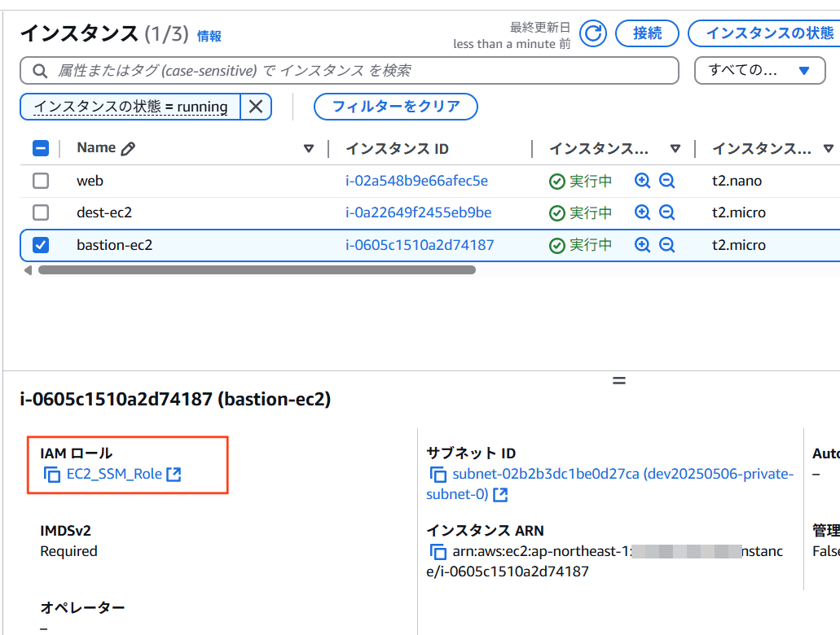This screenshot has width=840, height=635.
Task: Toggle the select-all instances checkbox
Action: 41,148
